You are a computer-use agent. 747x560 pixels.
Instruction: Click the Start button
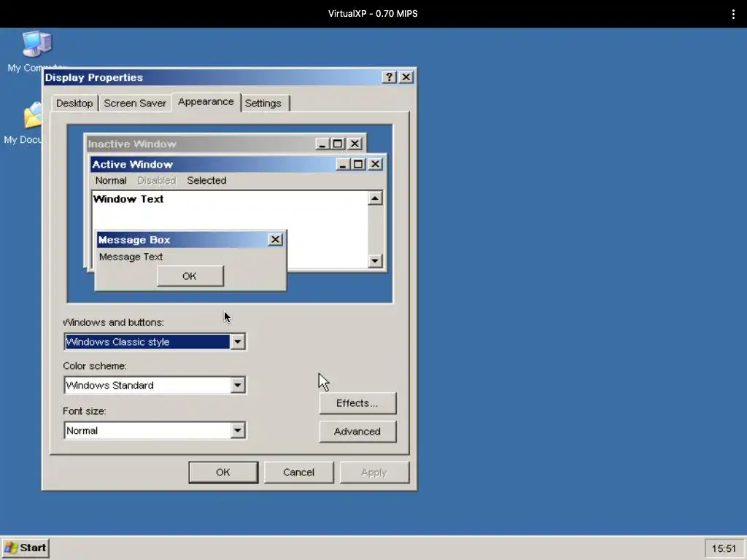pos(26,548)
